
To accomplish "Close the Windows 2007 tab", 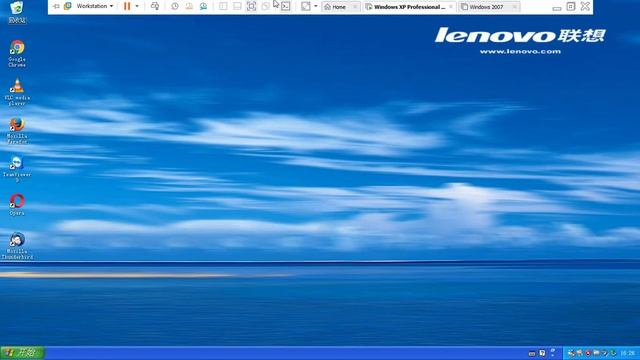I will [514, 7].
